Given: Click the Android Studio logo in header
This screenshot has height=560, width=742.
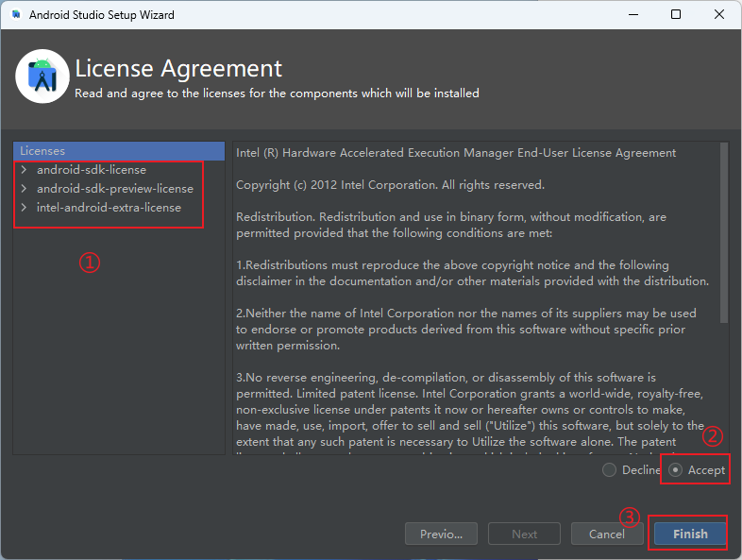Looking at the screenshot, I should click(42, 76).
